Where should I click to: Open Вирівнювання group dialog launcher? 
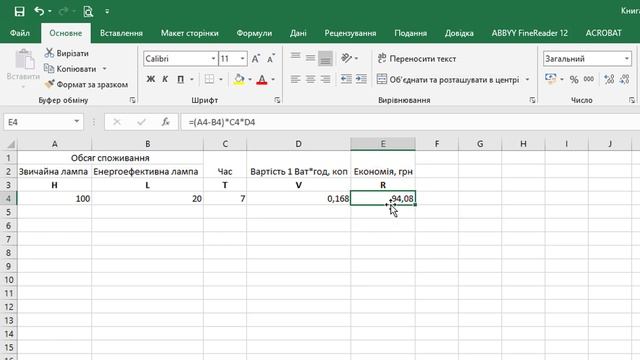click(x=532, y=100)
